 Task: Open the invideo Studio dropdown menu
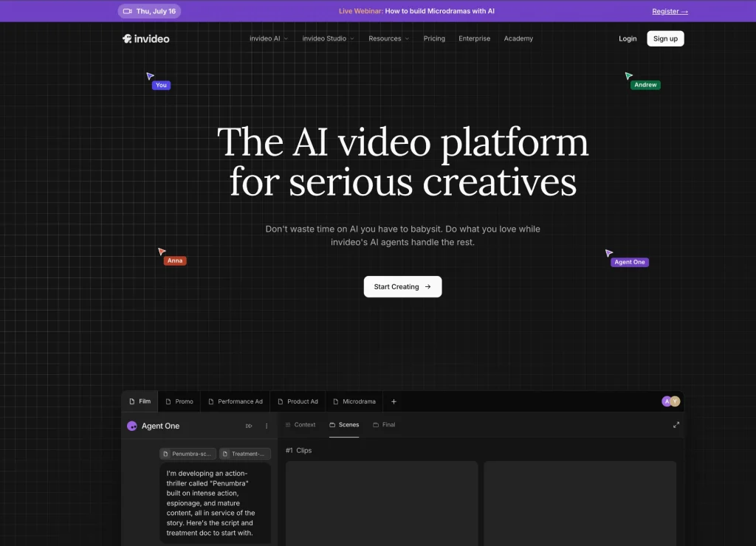point(328,38)
